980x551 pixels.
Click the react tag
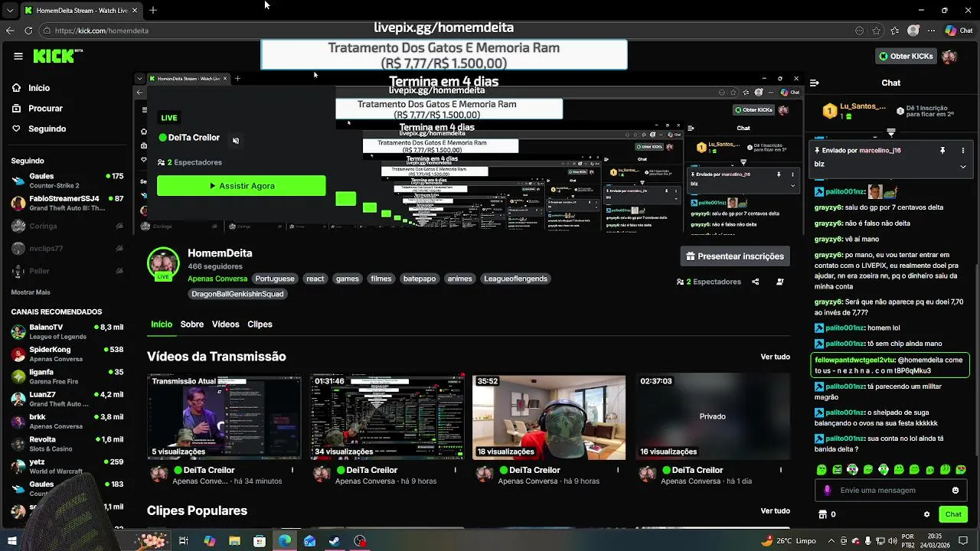[315, 279]
